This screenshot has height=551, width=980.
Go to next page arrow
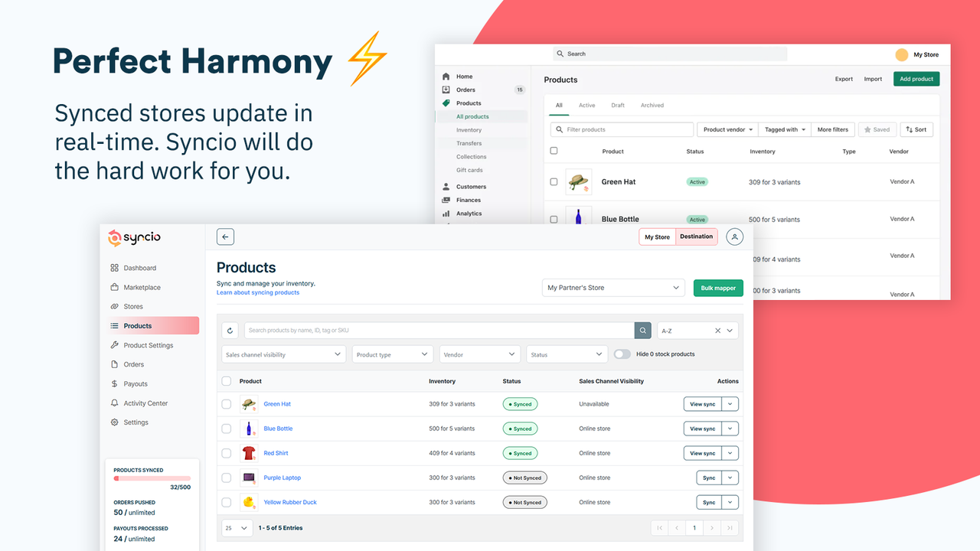(712, 528)
